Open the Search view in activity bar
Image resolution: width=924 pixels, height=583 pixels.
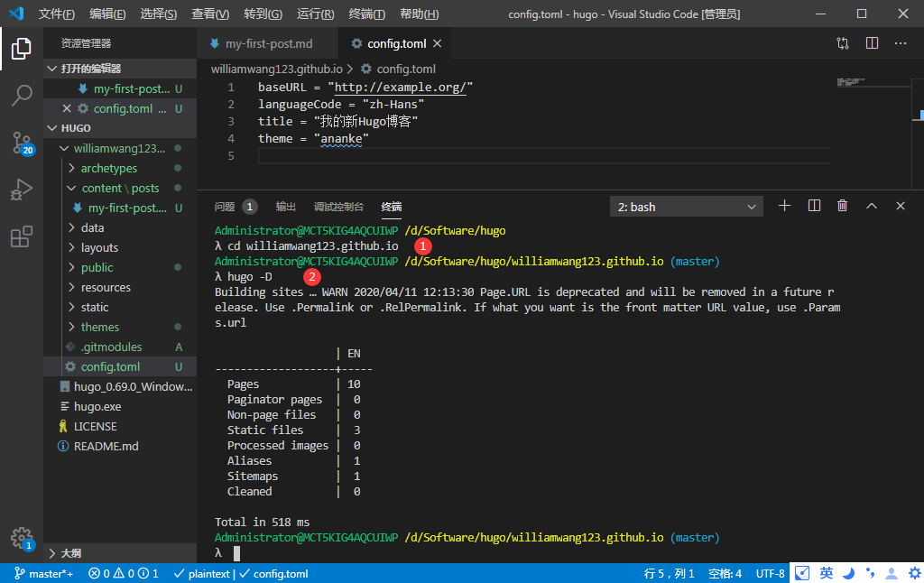(x=22, y=95)
